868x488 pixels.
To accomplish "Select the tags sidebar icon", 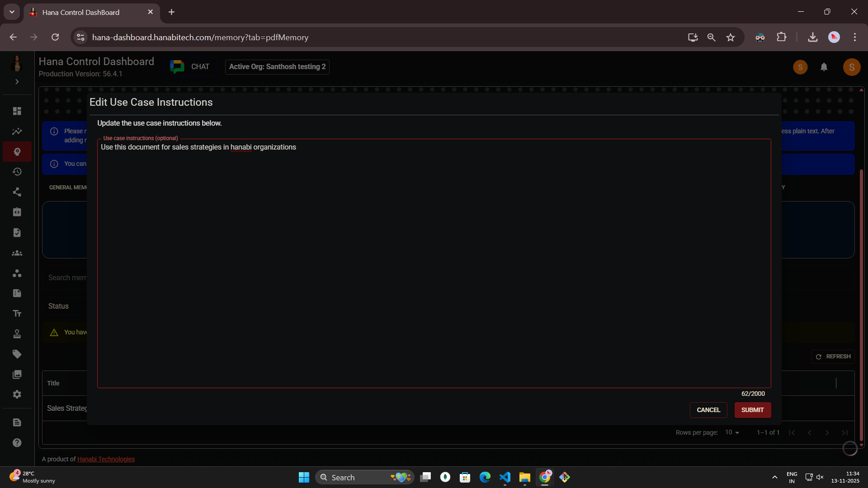I will coord(17,354).
